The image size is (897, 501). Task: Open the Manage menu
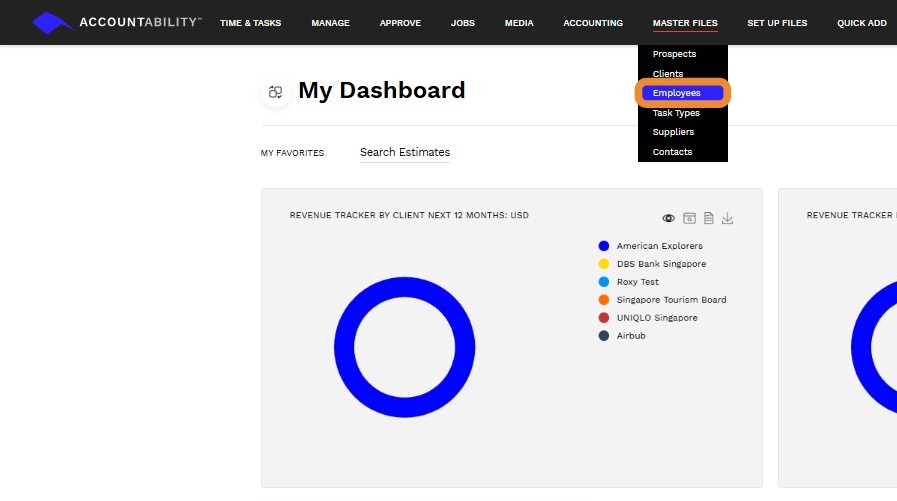coord(331,23)
